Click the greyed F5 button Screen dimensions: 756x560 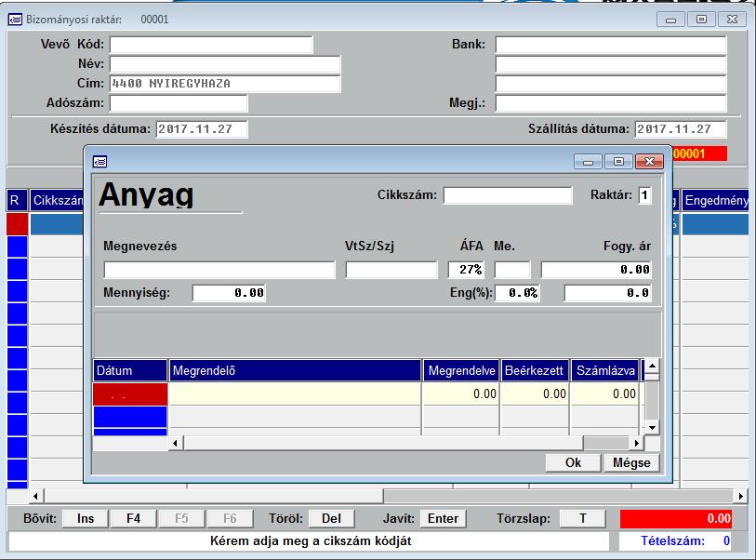coord(181,518)
